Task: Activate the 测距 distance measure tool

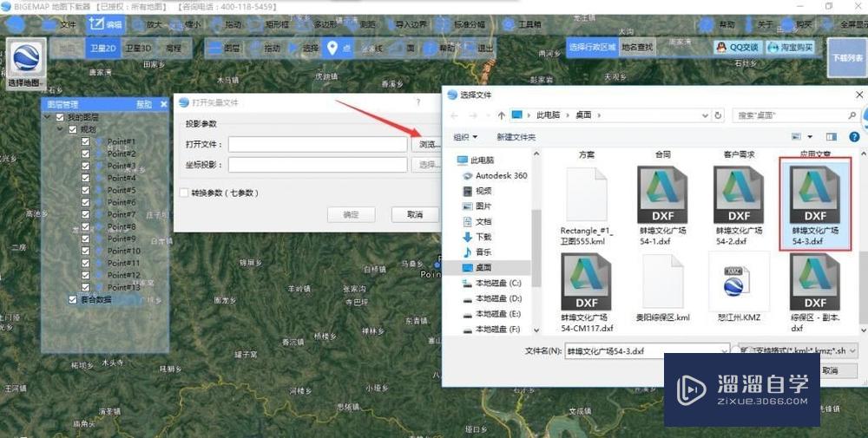Action: click(x=360, y=25)
